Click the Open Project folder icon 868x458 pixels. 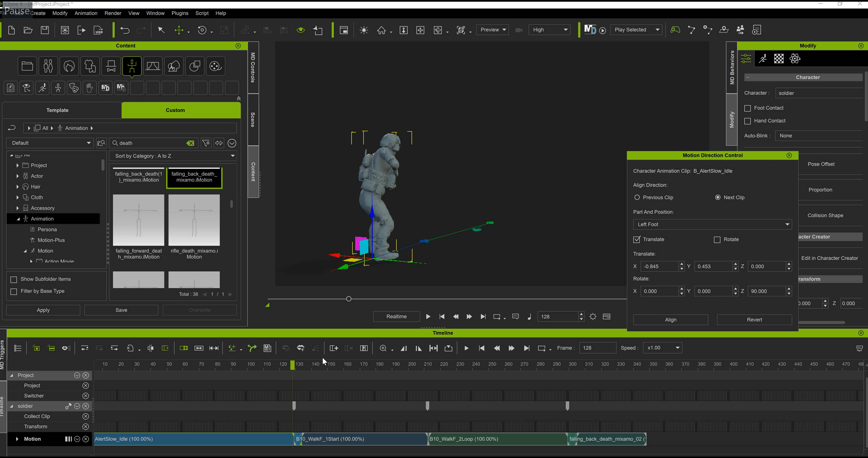click(x=28, y=30)
